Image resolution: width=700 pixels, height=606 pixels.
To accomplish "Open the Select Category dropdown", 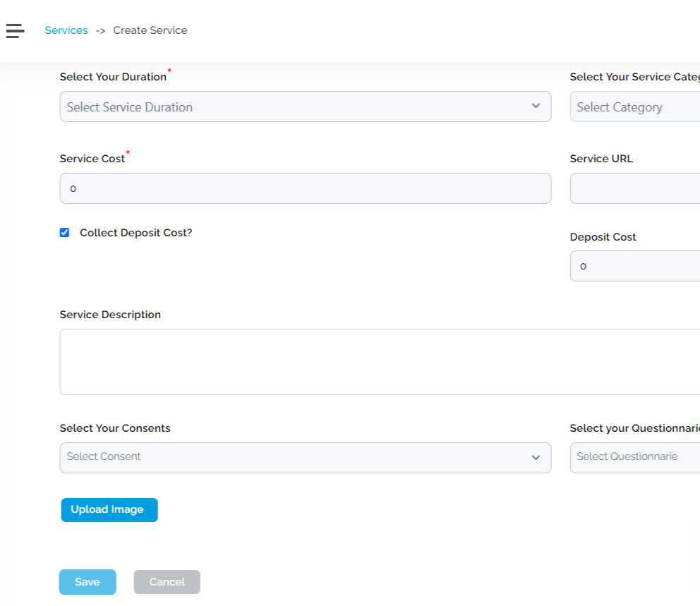I will tap(635, 107).
